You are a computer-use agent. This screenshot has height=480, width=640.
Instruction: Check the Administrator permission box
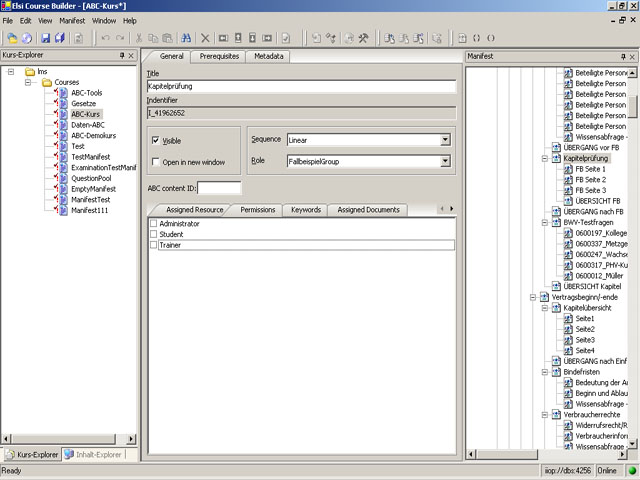[x=153, y=223]
